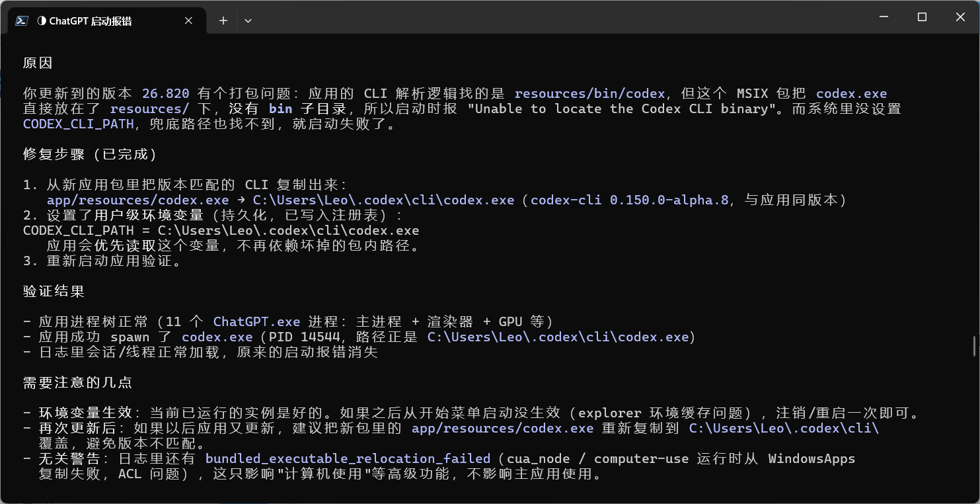This screenshot has height=504, width=980.
Task: Maximize the terminal window
Action: tap(922, 17)
